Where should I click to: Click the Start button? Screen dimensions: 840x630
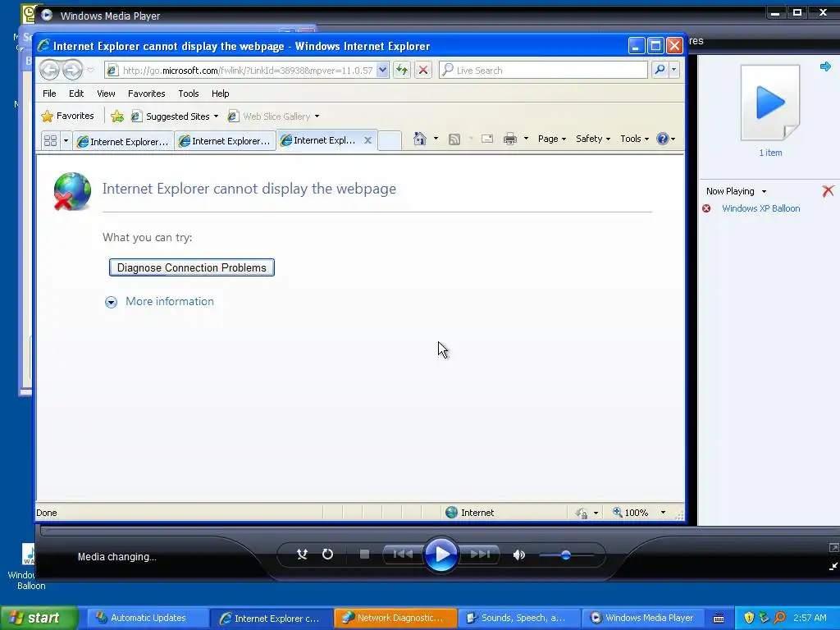(x=39, y=618)
